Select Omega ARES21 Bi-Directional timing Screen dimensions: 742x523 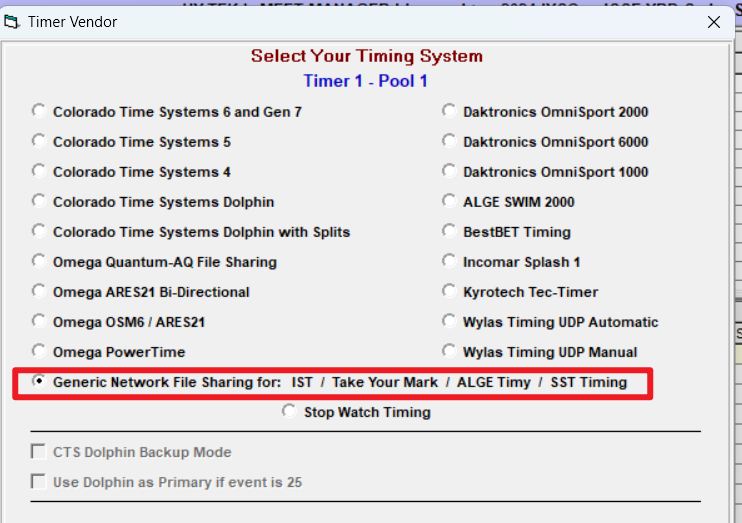(x=39, y=291)
